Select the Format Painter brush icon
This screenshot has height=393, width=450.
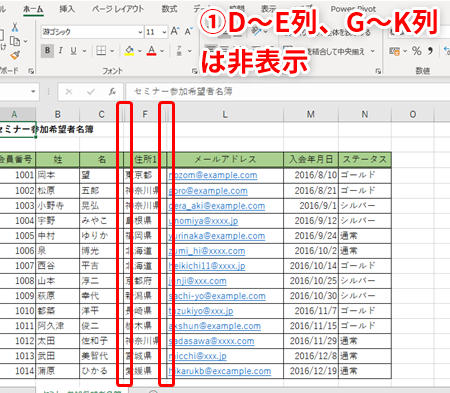[15, 55]
